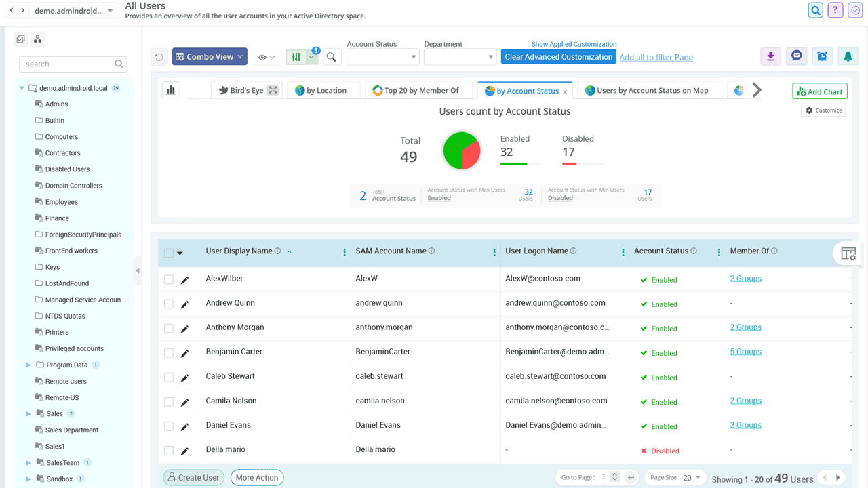Viewport: 868px width, 488px height.
Task: Toggle the select-all header checkbox
Action: click(169, 253)
